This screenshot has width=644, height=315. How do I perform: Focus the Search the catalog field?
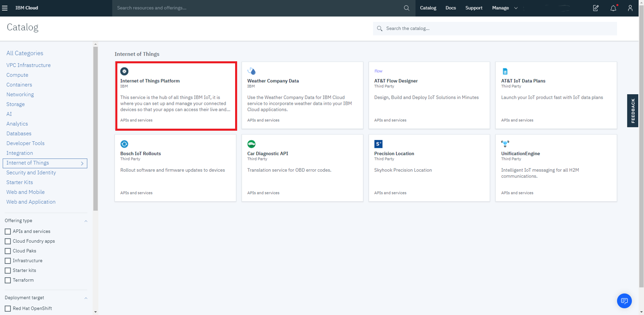(495, 28)
